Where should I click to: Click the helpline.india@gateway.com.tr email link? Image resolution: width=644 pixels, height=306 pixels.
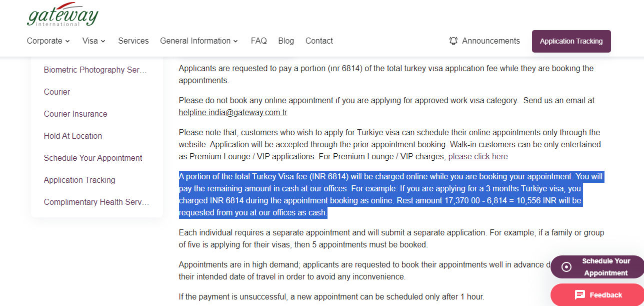pos(233,112)
